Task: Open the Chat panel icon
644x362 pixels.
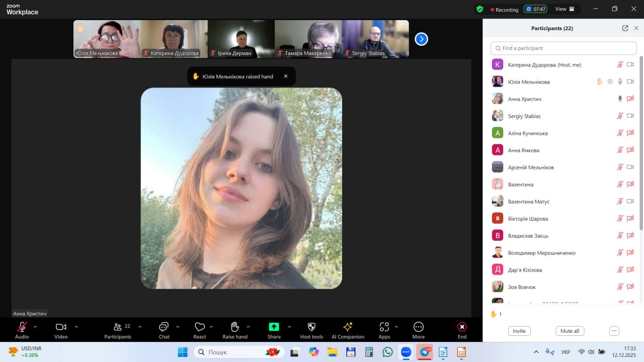Action: [x=164, y=327]
